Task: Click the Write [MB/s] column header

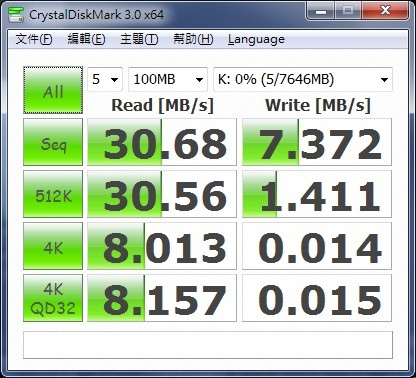Action: pyautogui.click(x=318, y=105)
